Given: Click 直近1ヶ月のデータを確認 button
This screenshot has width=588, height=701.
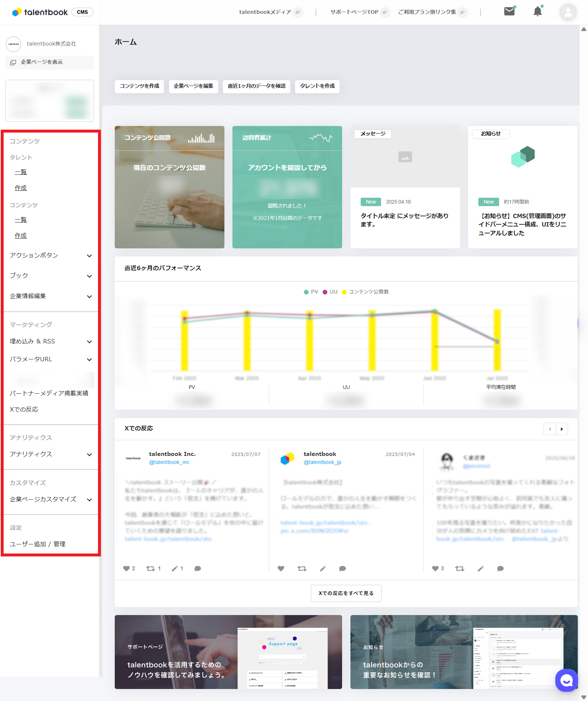Looking at the screenshot, I should click(x=257, y=86).
